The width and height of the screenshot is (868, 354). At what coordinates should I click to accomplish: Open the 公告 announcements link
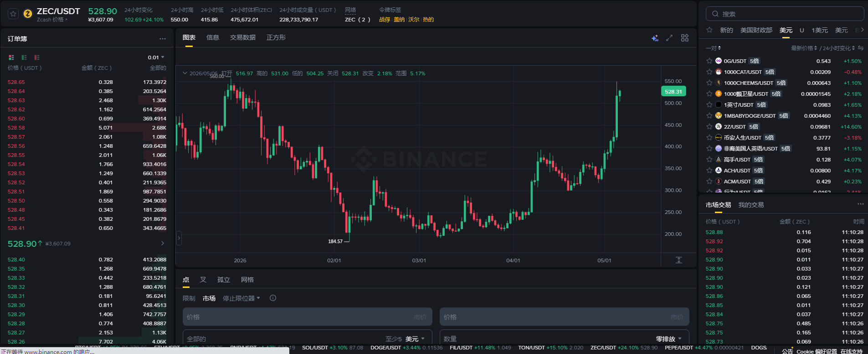[x=787, y=351]
